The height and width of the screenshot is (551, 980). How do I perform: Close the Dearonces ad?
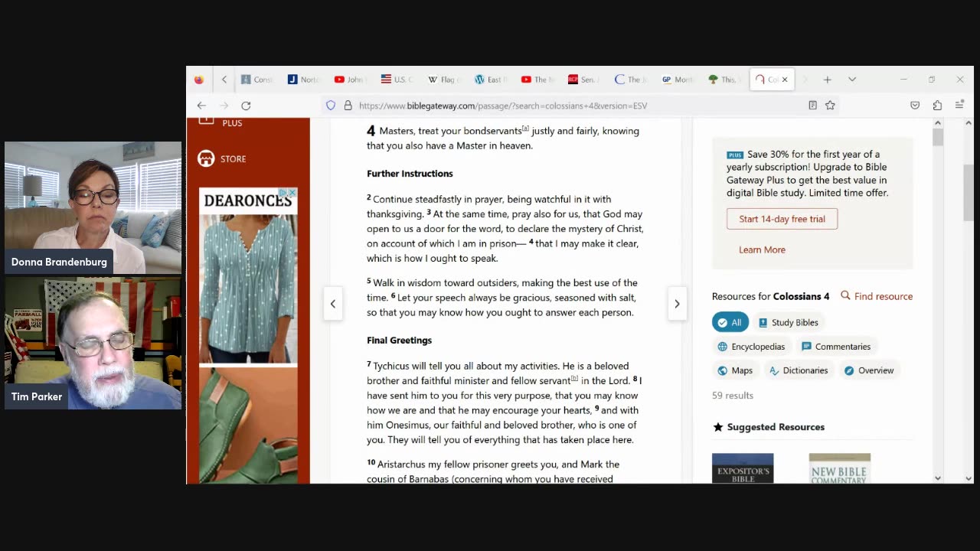click(292, 193)
